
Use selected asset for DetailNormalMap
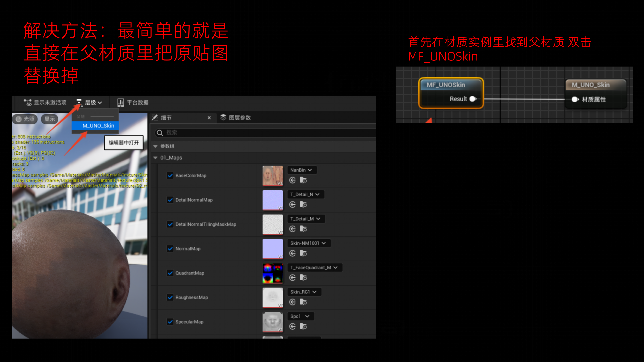(x=292, y=204)
